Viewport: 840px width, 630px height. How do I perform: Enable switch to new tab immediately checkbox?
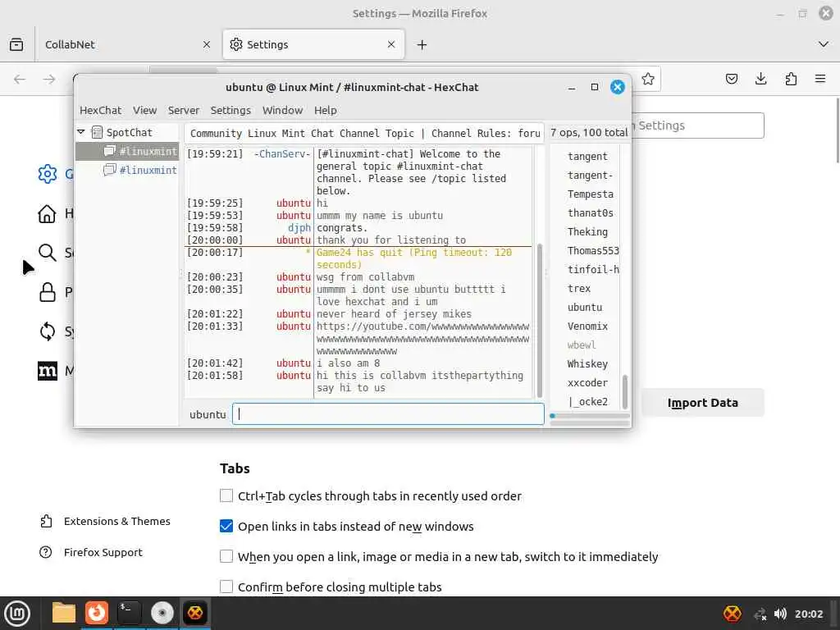[x=226, y=556]
